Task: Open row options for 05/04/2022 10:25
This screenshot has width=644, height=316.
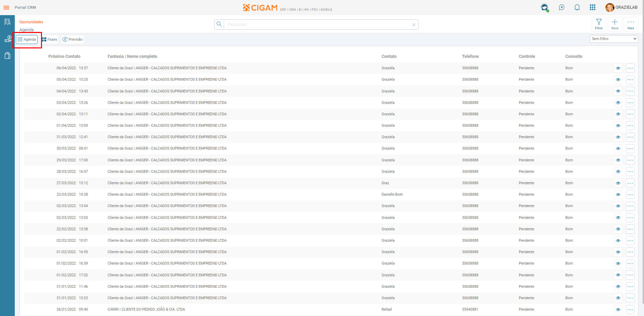Action: 630,80
